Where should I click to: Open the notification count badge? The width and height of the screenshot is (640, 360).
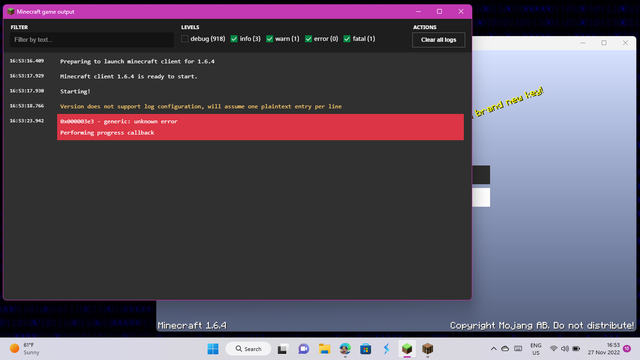click(627, 349)
